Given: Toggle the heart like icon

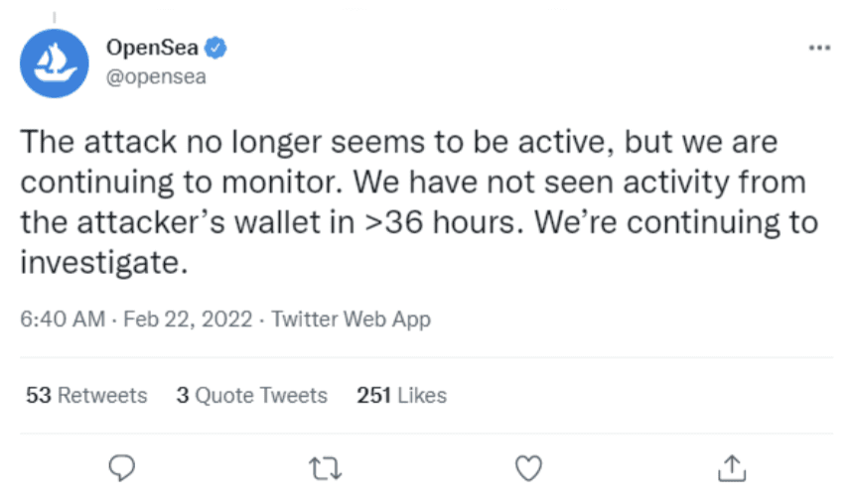Looking at the screenshot, I should pos(528,468).
